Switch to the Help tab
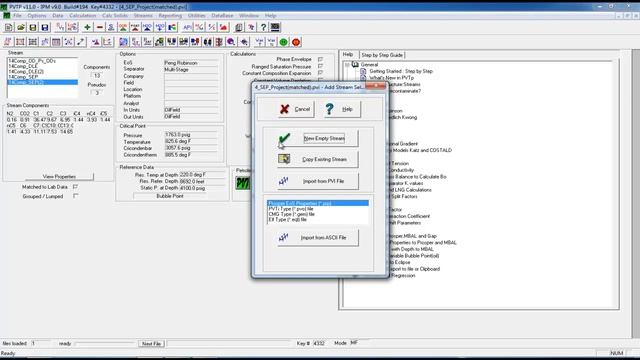This screenshot has height=360, width=640. tap(348, 54)
